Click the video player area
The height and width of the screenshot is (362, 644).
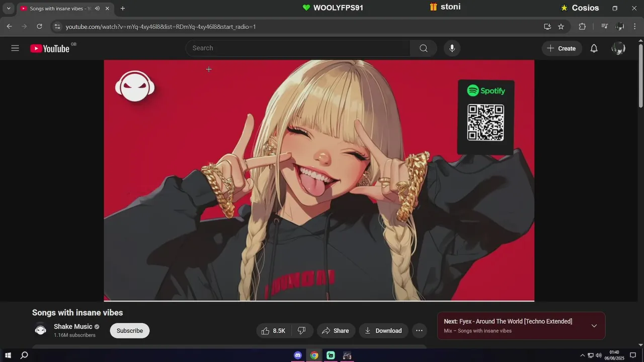(319, 180)
